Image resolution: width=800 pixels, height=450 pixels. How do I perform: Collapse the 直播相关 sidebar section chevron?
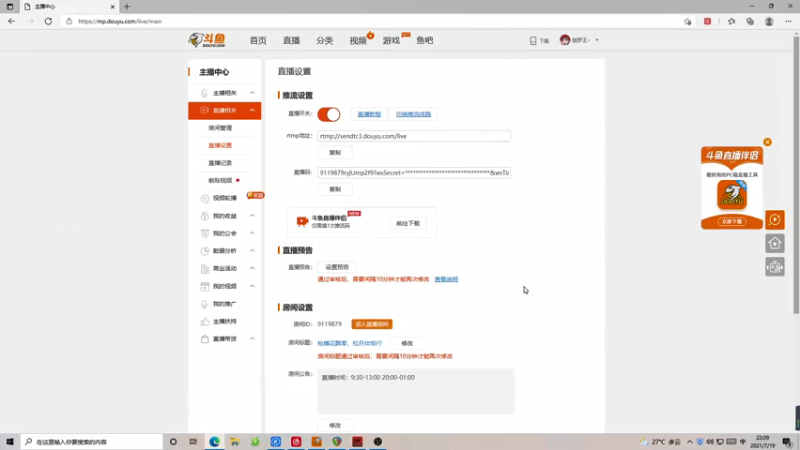click(x=252, y=110)
